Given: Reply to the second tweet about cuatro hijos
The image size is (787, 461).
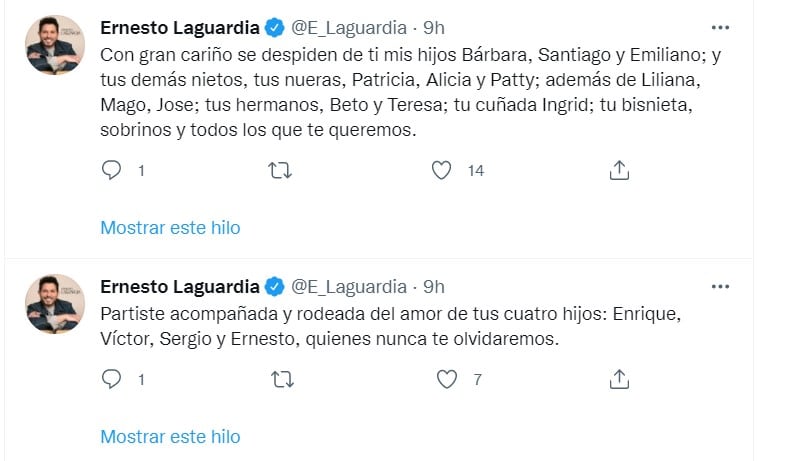Looking at the screenshot, I should (112, 379).
